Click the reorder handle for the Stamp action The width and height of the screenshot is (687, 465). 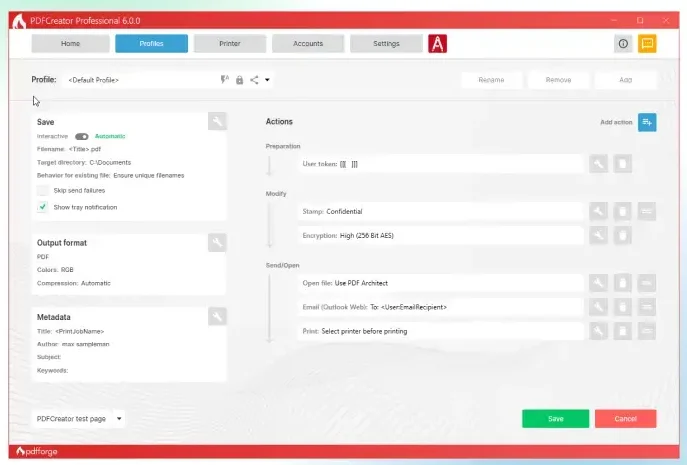coord(647,211)
